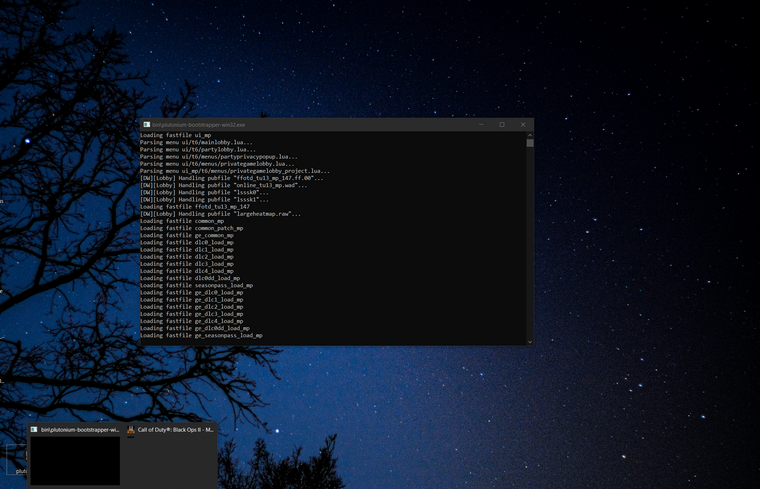Minimize the plutonium-bootstrapper console window
This screenshot has height=489, width=760.
[481, 125]
